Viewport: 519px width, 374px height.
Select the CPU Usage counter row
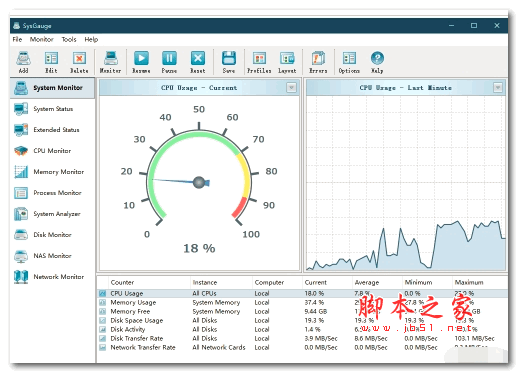[x=303, y=293]
